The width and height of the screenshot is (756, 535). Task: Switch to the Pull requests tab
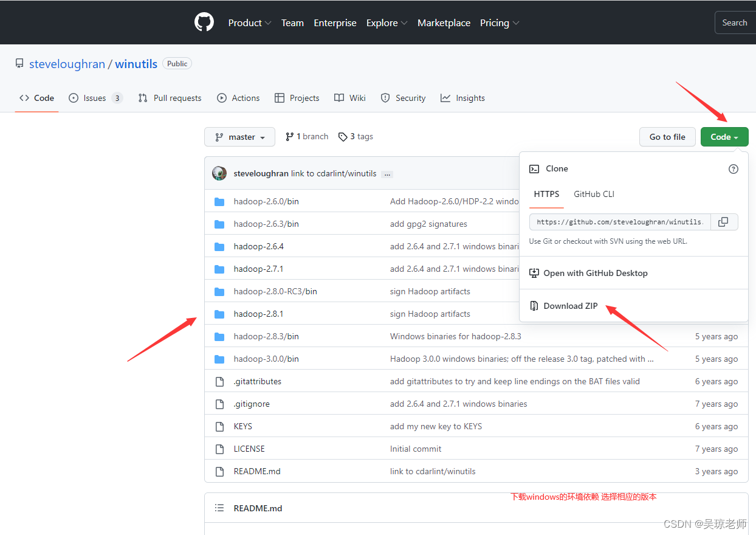coord(170,98)
